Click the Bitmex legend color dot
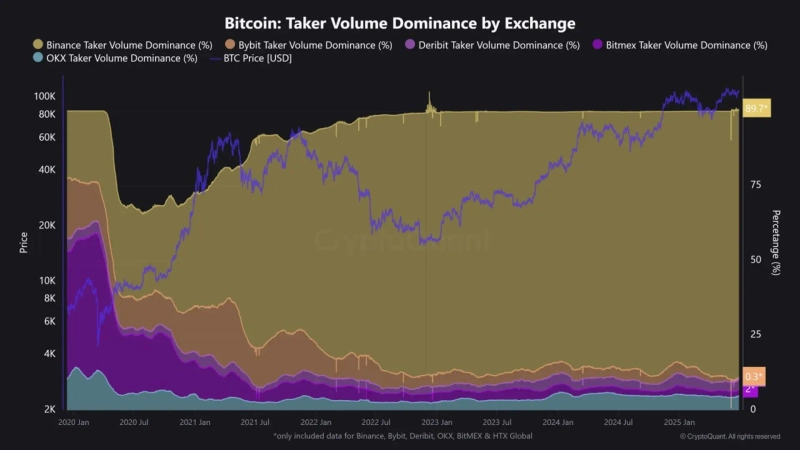Screen dimensions: 800x450 pyautogui.click(x=598, y=45)
